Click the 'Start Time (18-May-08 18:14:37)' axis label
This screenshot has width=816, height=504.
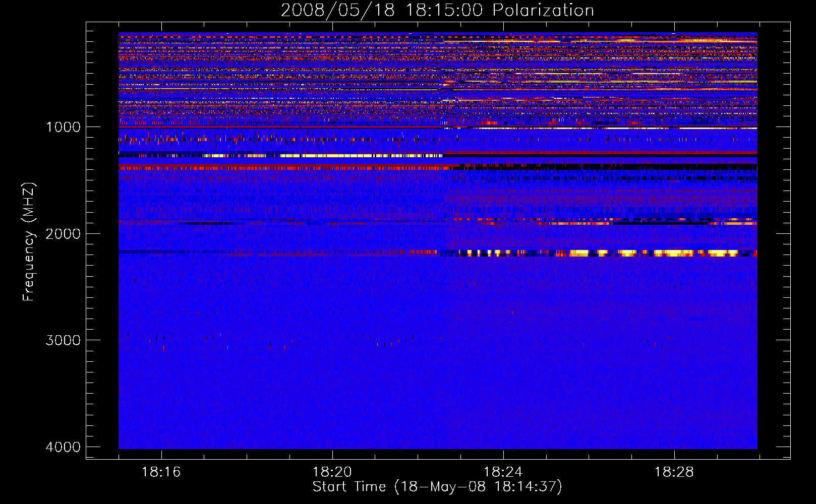point(437,487)
